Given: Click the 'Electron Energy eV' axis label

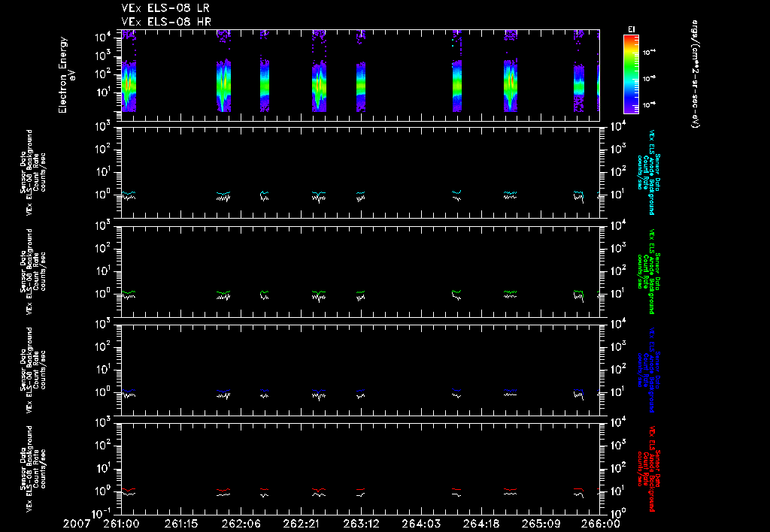Looking at the screenshot, I should click(66, 75).
